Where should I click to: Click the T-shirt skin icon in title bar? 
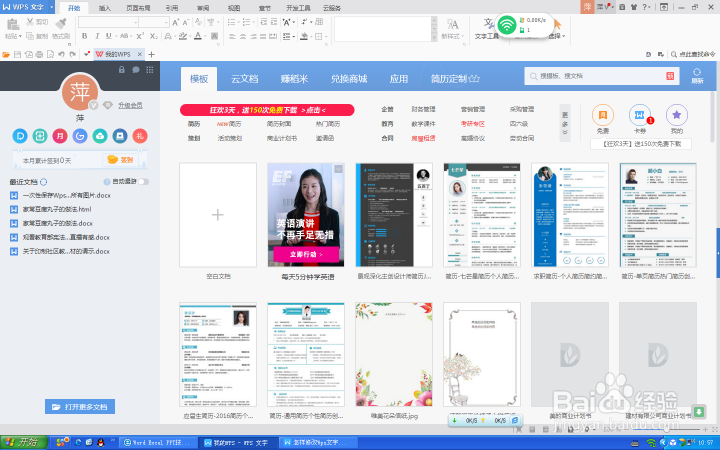click(x=634, y=7)
